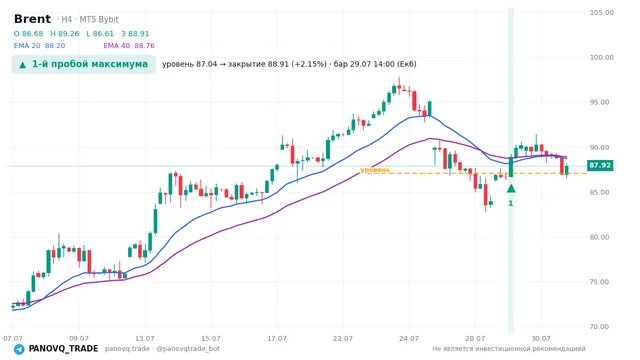
Task: Click the orange уровень level label
Action: pyautogui.click(x=375, y=169)
